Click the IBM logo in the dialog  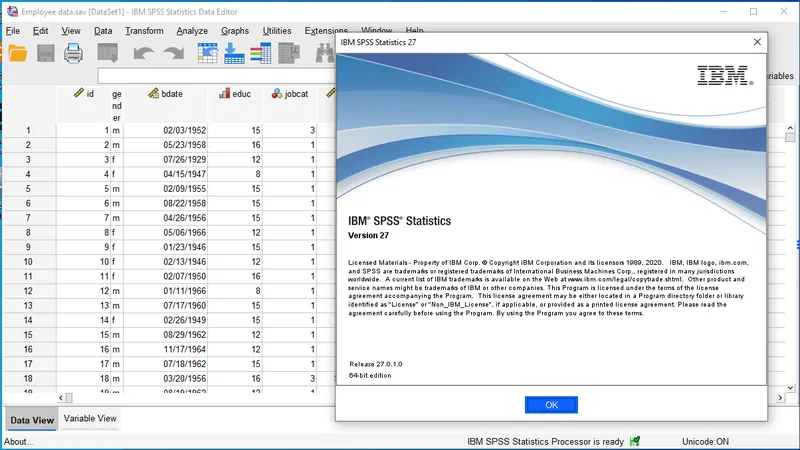click(x=724, y=76)
